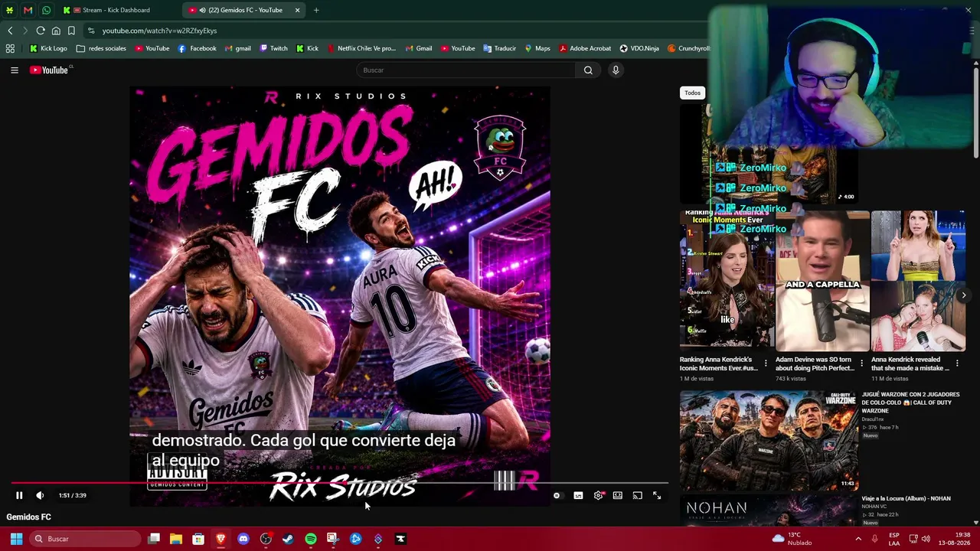Open OBS Studio from taskbar
The image size is (980, 551).
pyautogui.click(x=266, y=539)
